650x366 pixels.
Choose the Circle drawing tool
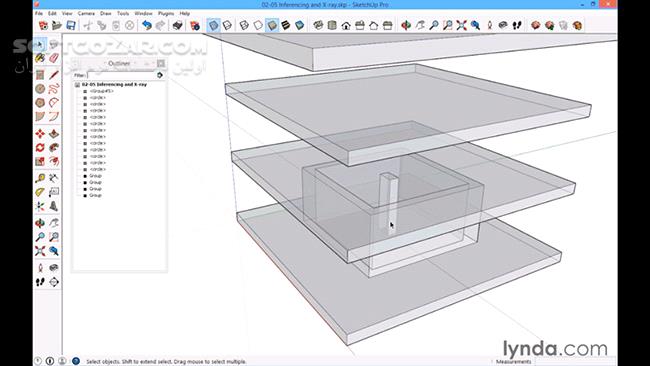point(40,89)
